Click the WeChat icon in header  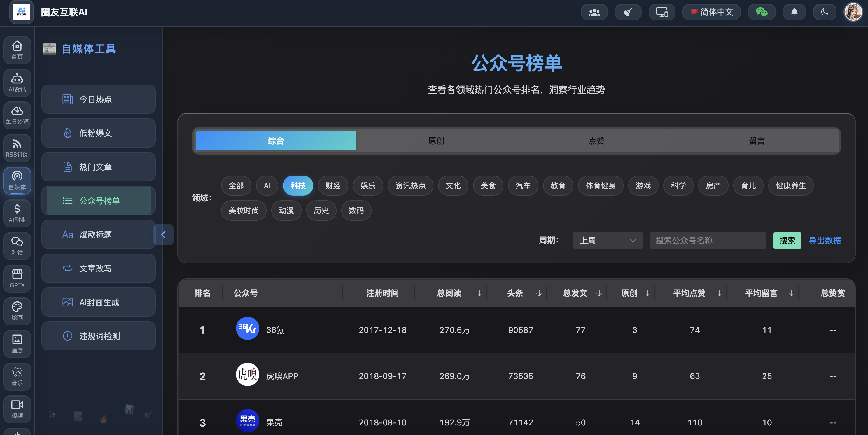coord(762,13)
